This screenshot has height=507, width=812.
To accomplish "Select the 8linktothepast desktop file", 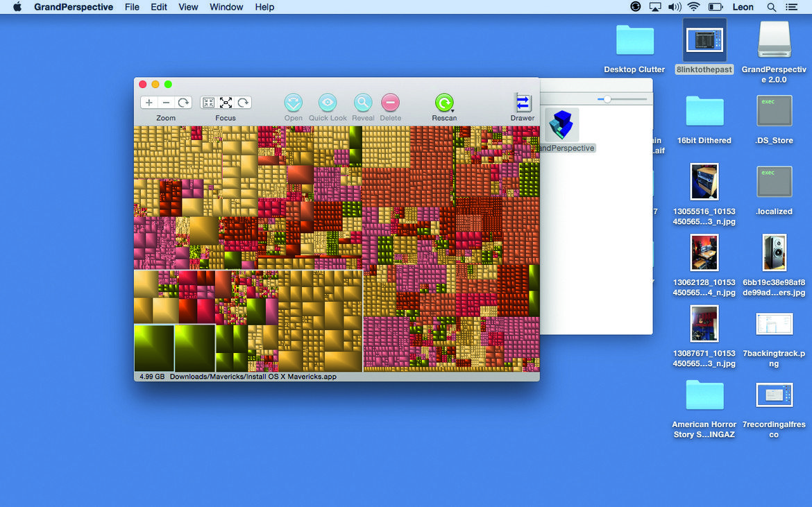I will [704, 40].
